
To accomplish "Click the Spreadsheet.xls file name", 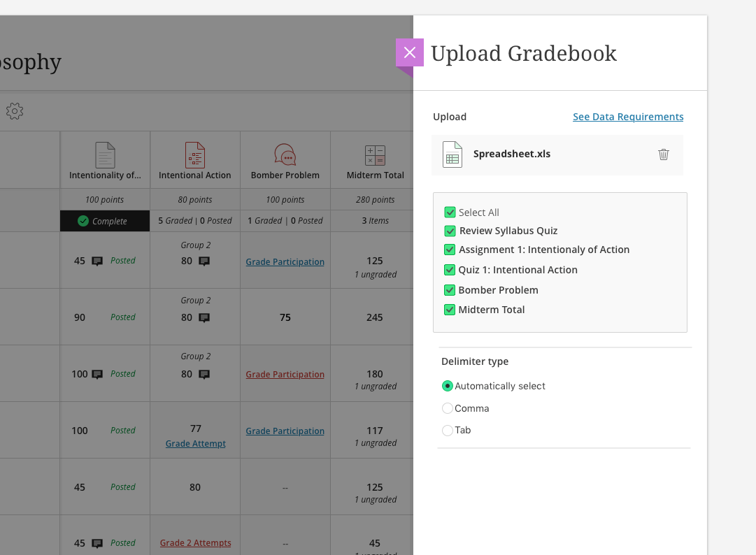I will pyautogui.click(x=511, y=154).
